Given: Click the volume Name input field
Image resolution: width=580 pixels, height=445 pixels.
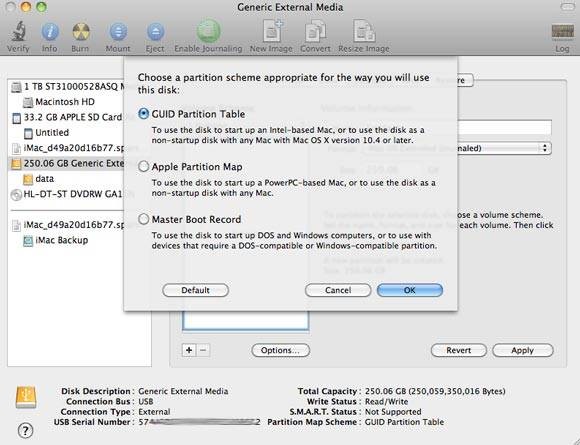Looking at the screenshot, I should (x=504, y=128).
